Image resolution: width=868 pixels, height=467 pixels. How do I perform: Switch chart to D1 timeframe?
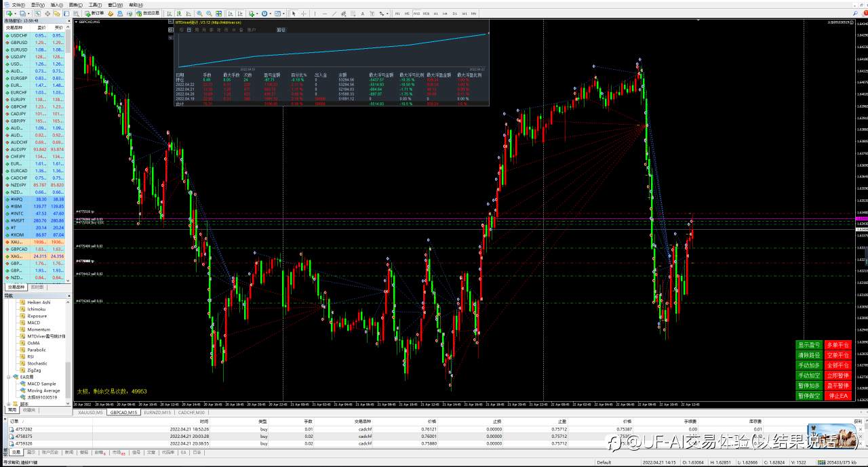click(455, 13)
